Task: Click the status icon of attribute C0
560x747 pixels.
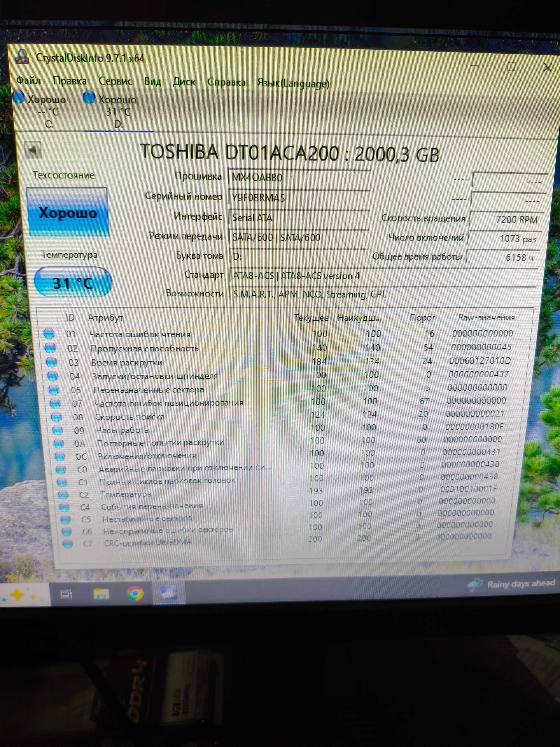Action: point(61,469)
